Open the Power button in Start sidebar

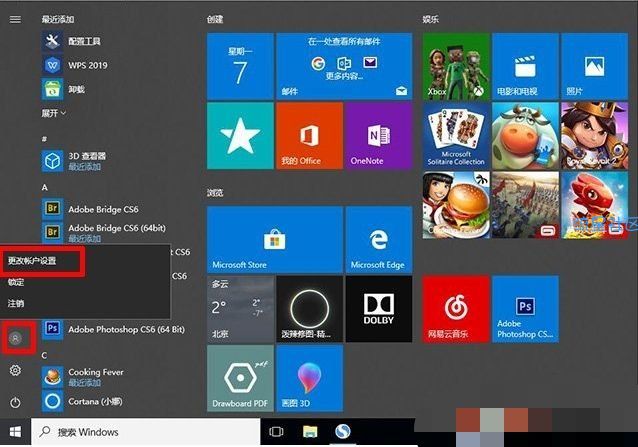click(15, 402)
